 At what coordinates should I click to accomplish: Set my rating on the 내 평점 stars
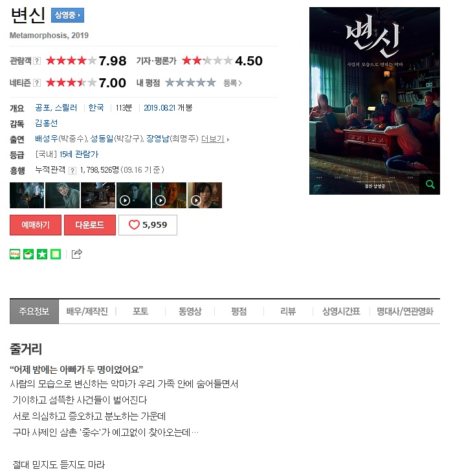coord(190,83)
